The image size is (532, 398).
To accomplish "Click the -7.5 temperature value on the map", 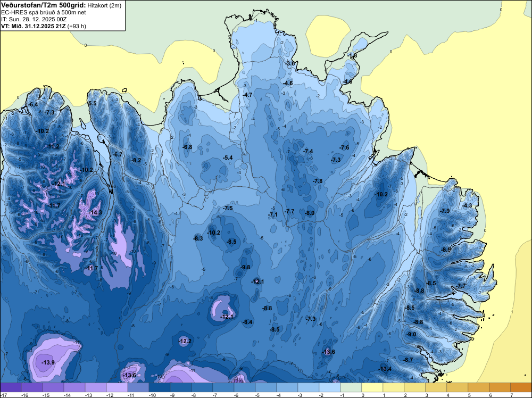I will coord(228,208).
